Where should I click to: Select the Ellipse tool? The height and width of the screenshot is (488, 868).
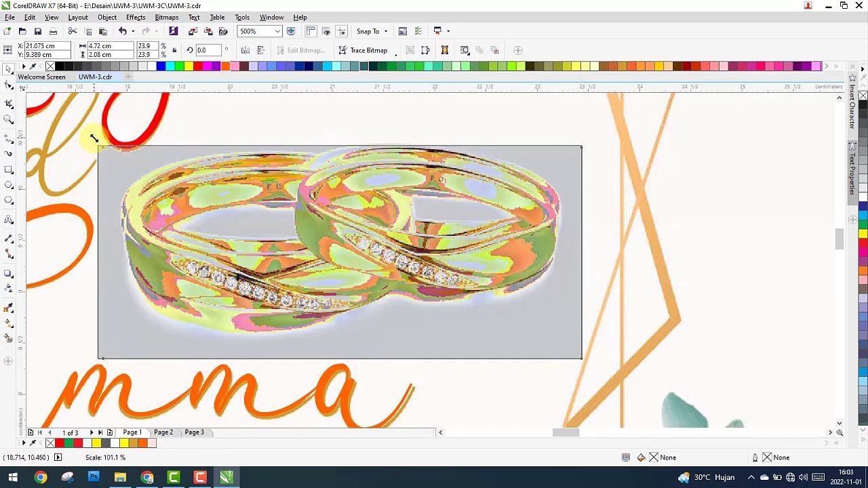(x=9, y=185)
